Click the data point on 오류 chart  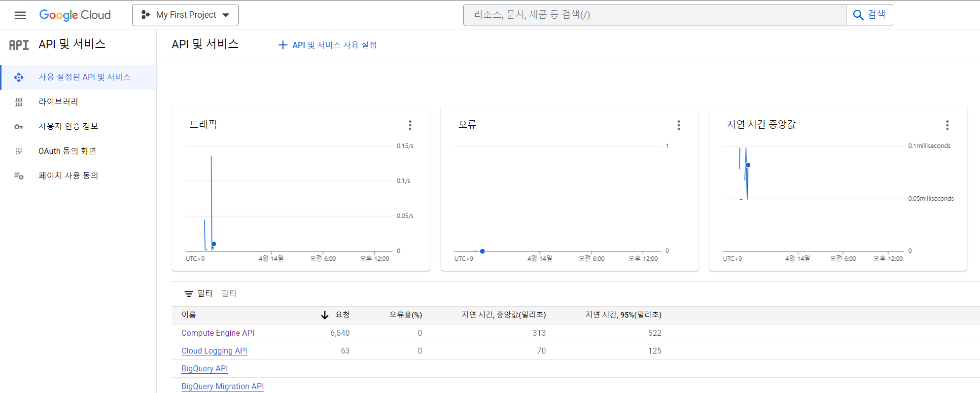(x=483, y=251)
